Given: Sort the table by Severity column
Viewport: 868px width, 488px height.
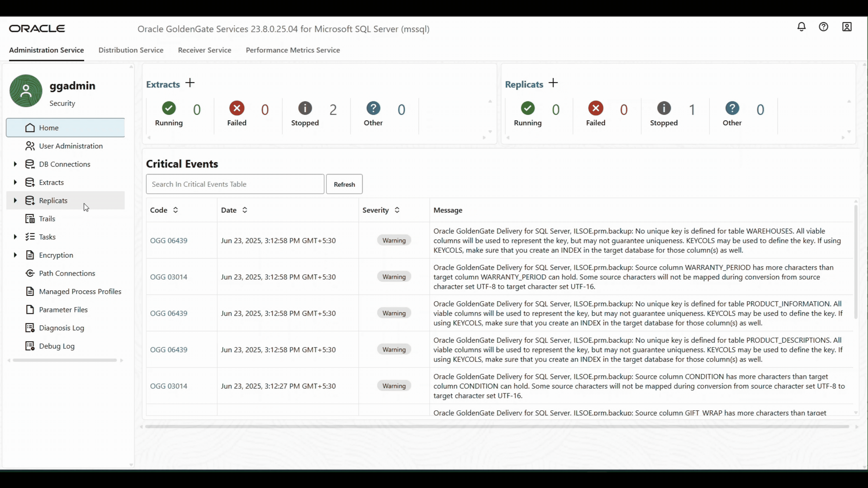Looking at the screenshot, I should (x=397, y=210).
